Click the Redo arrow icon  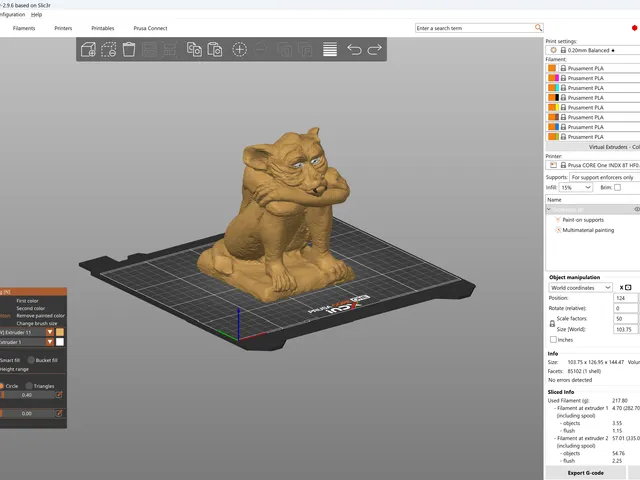point(374,49)
